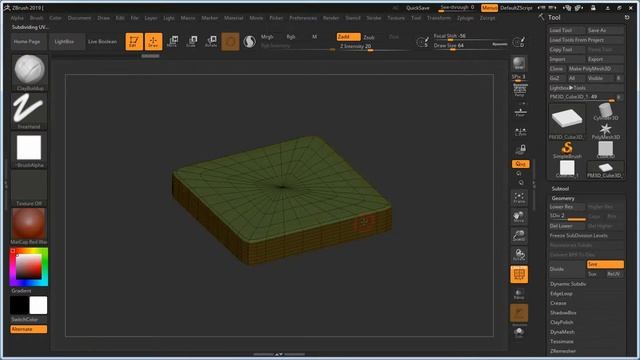The width and height of the screenshot is (640, 360).
Task: Select the PolyMesh3D star tool
Action: coord(606,131)
